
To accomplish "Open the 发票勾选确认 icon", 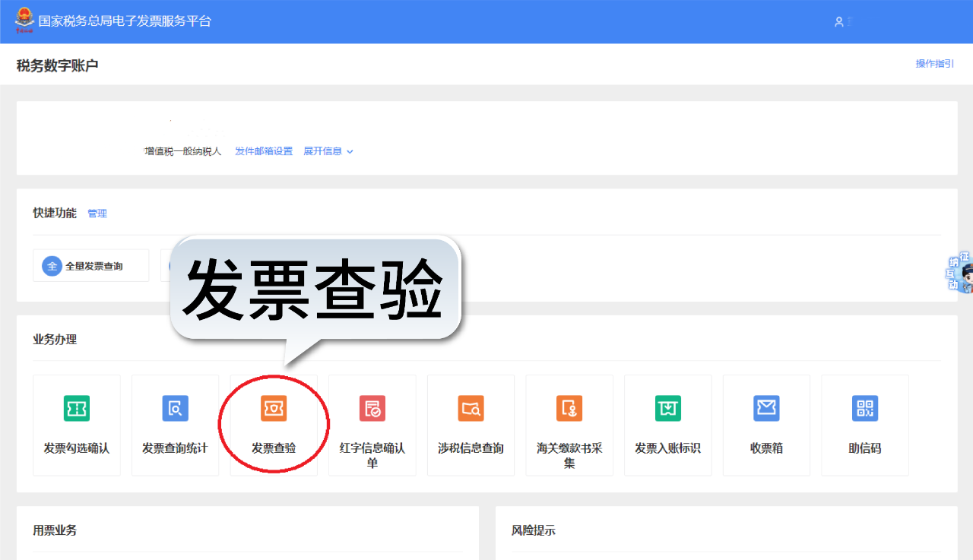I will (76, 409).
